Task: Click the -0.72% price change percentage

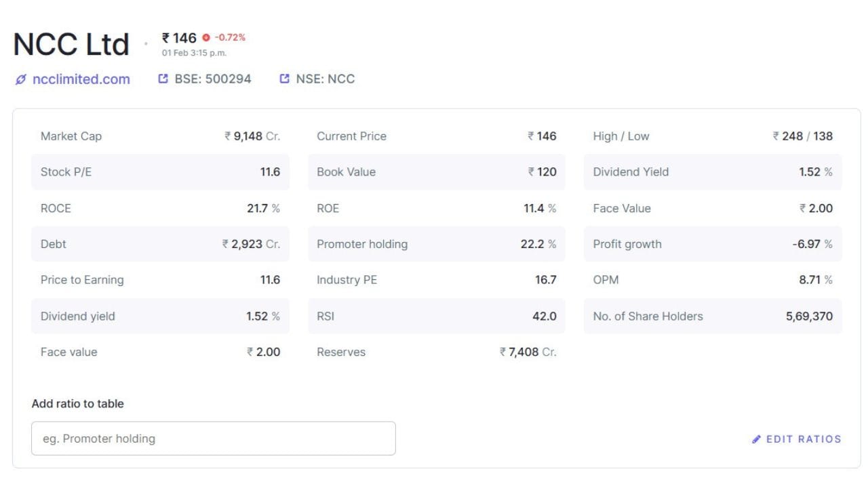Action: [230, 38]
